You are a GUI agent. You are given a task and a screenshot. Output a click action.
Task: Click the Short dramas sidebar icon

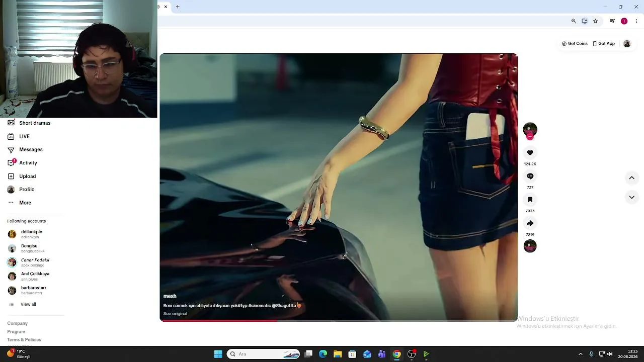pos(11,123)
